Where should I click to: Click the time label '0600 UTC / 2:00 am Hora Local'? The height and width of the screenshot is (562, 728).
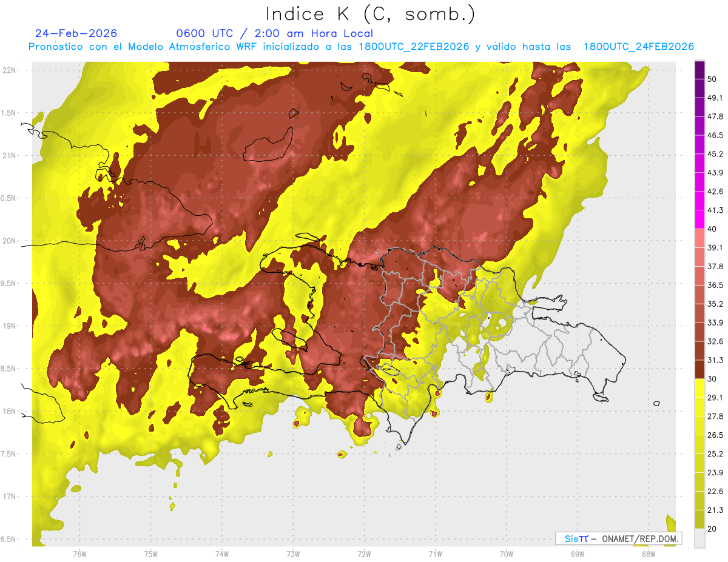pos(275,33)
